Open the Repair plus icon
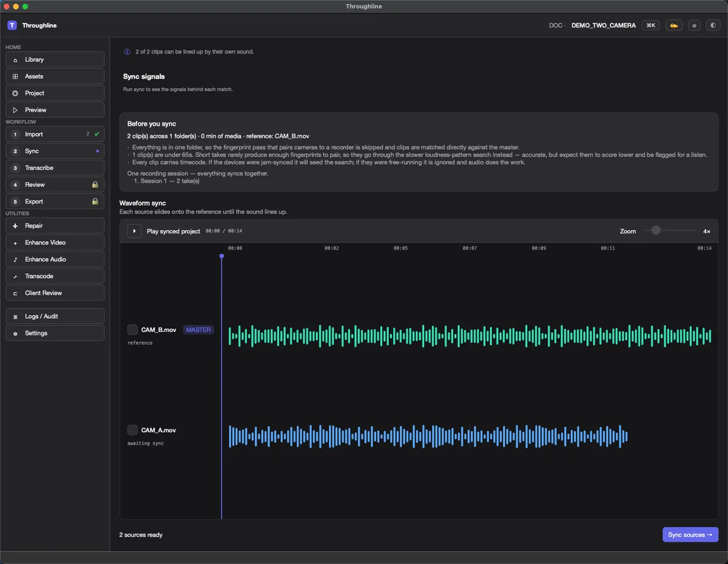Viewport: 728px width, 564px height. tap(15, 226)
